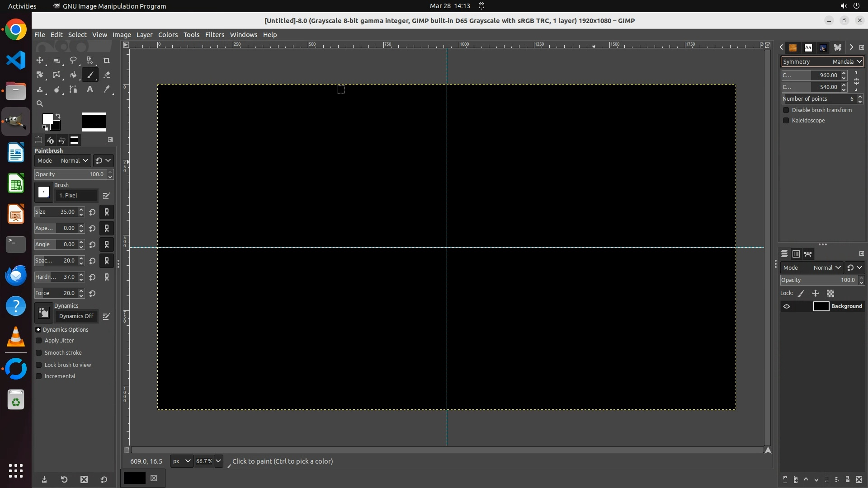Open the Paintbrush Mode Normal dropdown

pyautogui.click(x=74, y=160)
